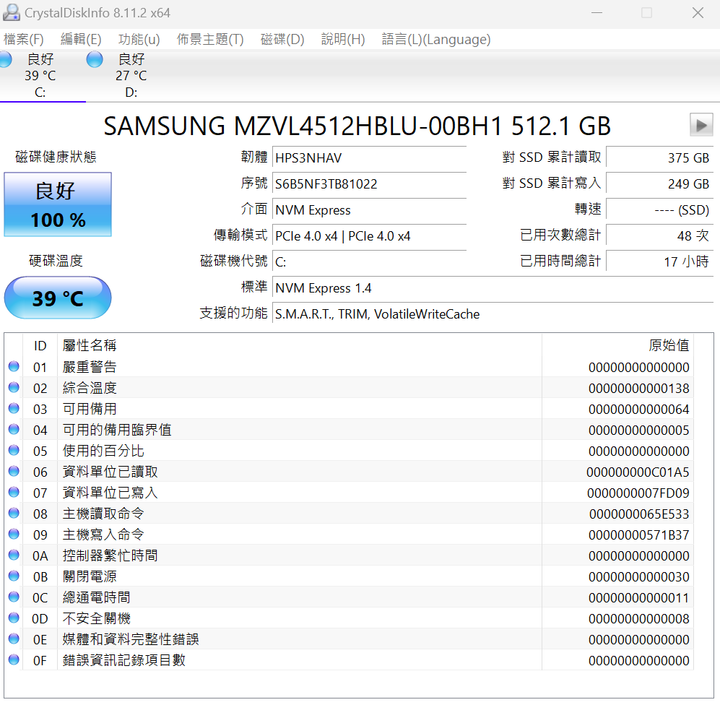Click the next disk arrow button
Screen dimensions: 720x705
[701, 125]
